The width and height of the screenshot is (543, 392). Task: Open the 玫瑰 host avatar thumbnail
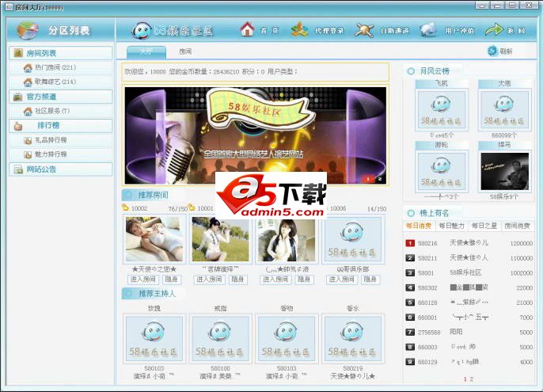coord(154,338)
